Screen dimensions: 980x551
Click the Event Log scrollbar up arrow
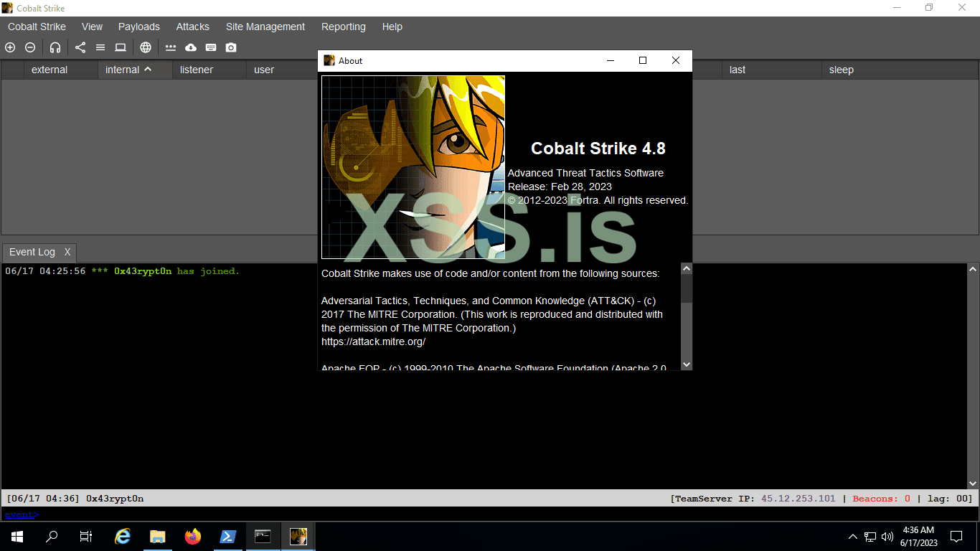coord(973,270)
